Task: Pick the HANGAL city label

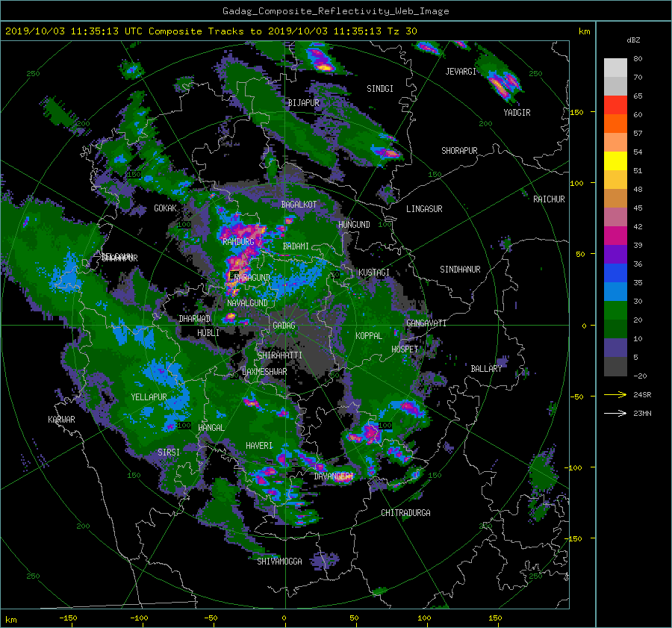Action: pyautogui.click(x=211, y=428)
